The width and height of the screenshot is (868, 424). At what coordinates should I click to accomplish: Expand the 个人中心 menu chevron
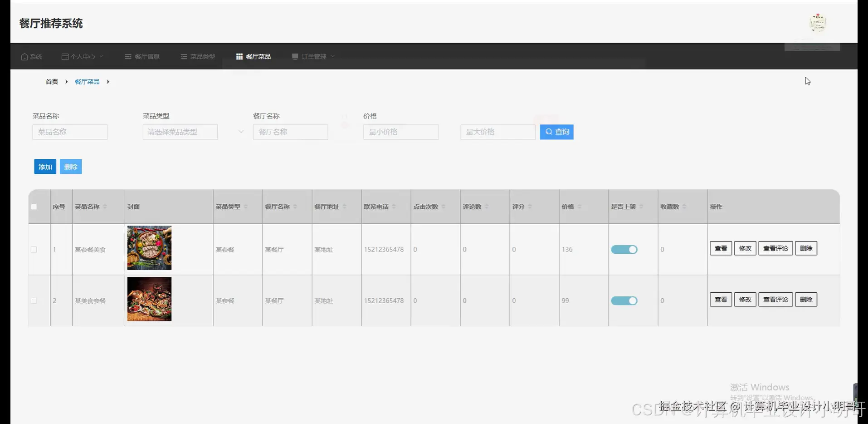coord(102,56)
